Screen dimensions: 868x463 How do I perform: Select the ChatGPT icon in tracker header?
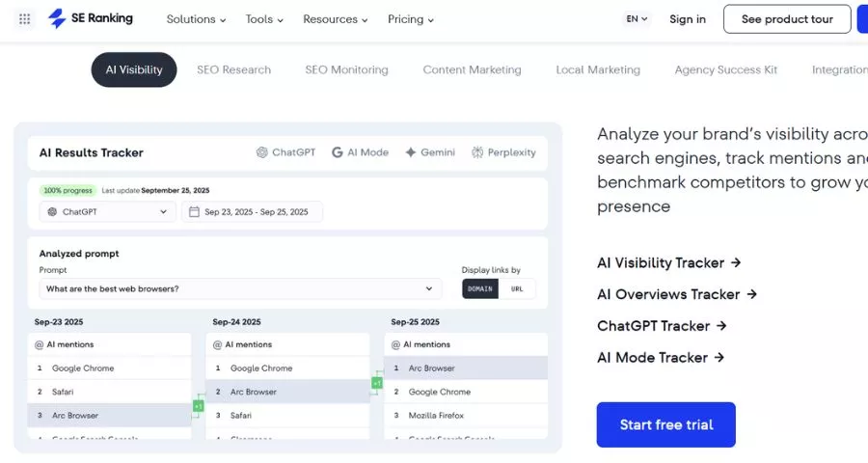point(261,152)
